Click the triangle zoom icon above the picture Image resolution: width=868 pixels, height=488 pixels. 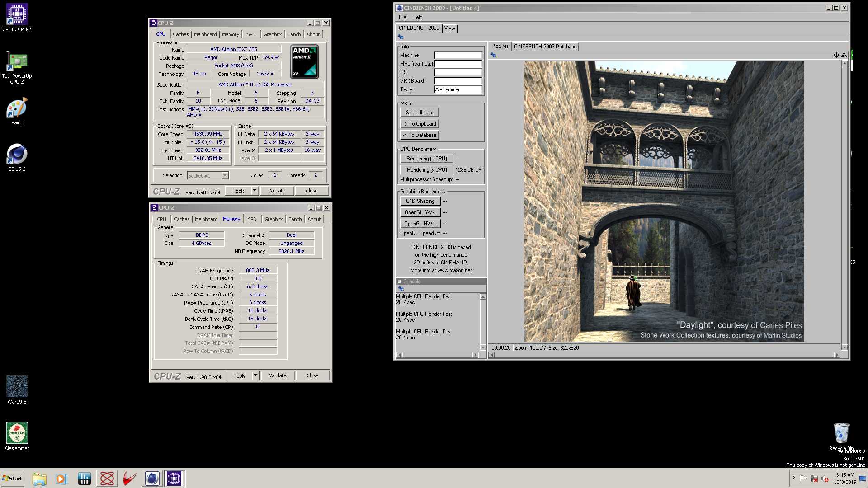(844, 55)
